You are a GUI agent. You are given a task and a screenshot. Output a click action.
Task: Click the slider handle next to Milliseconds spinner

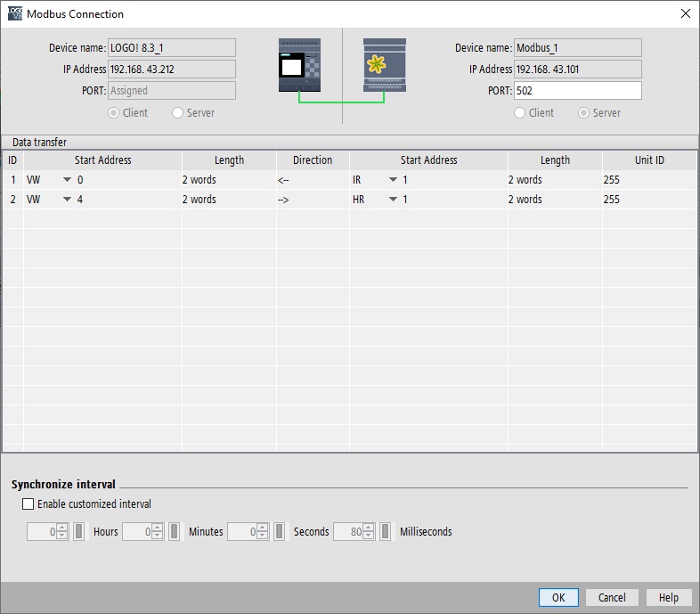pos(385,531)
